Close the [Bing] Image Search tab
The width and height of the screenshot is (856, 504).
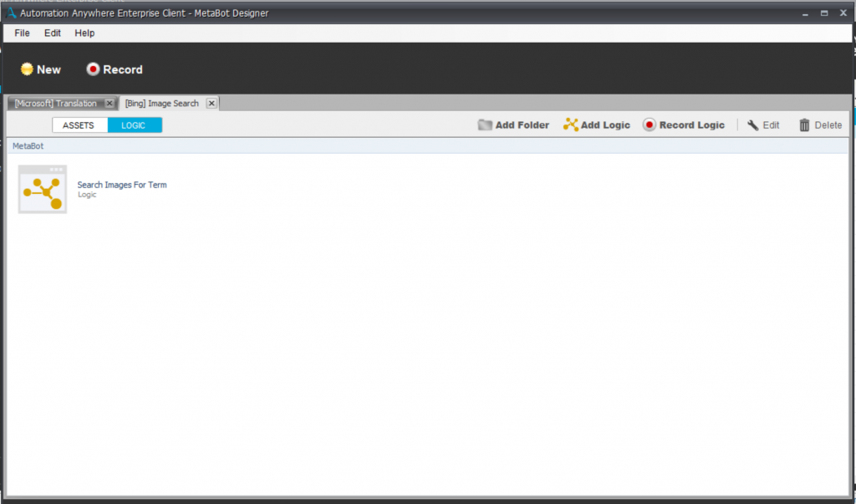click(211, 103)
